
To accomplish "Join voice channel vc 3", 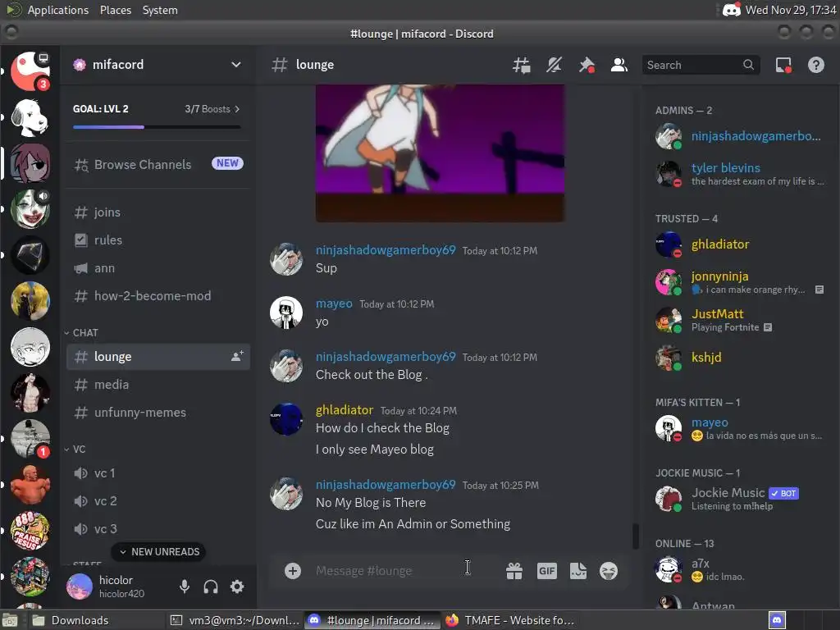I will click(x=158, y=529).
